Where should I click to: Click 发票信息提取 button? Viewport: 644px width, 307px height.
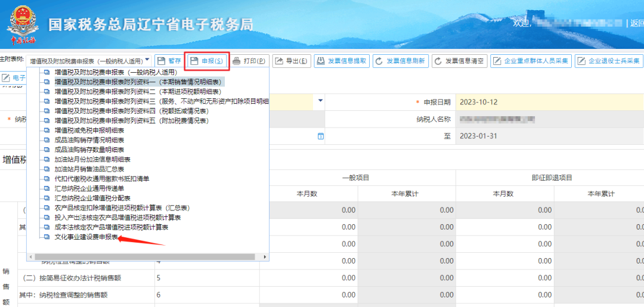pos(342,61)
